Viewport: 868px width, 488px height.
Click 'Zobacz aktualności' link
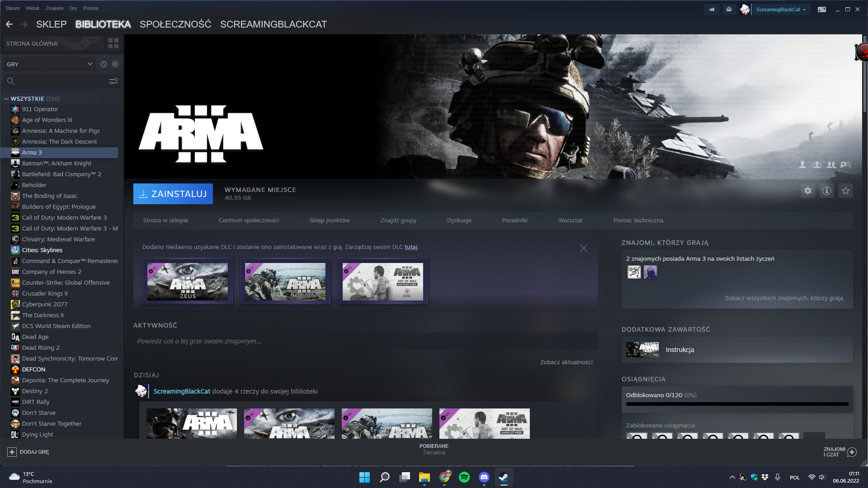click(566, 362)
